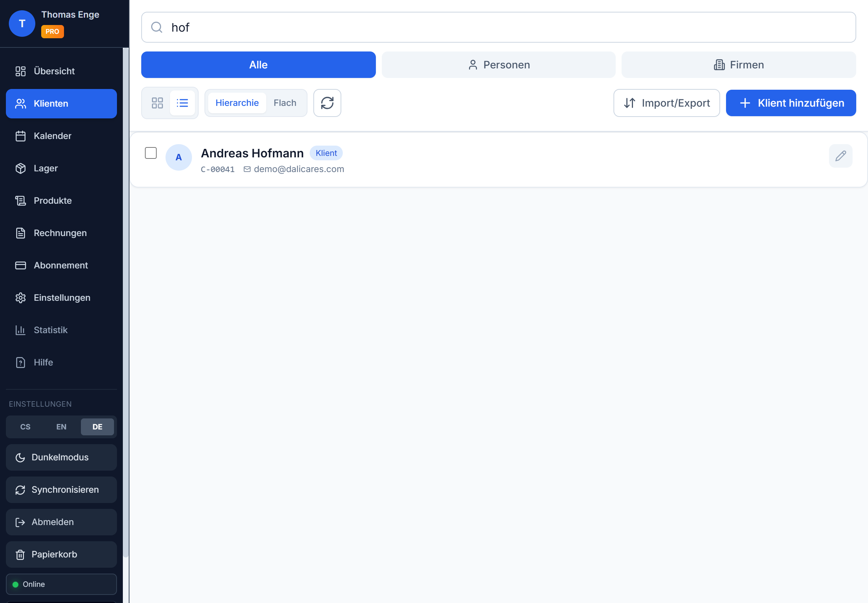
Task: Switch language to EN
Action: [61, 427]
